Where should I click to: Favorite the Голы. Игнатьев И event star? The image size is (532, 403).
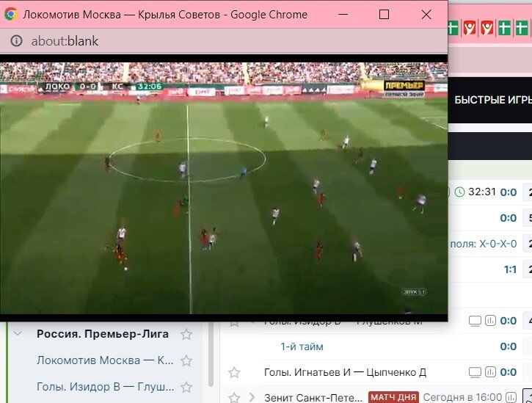(x=234, y=373)
